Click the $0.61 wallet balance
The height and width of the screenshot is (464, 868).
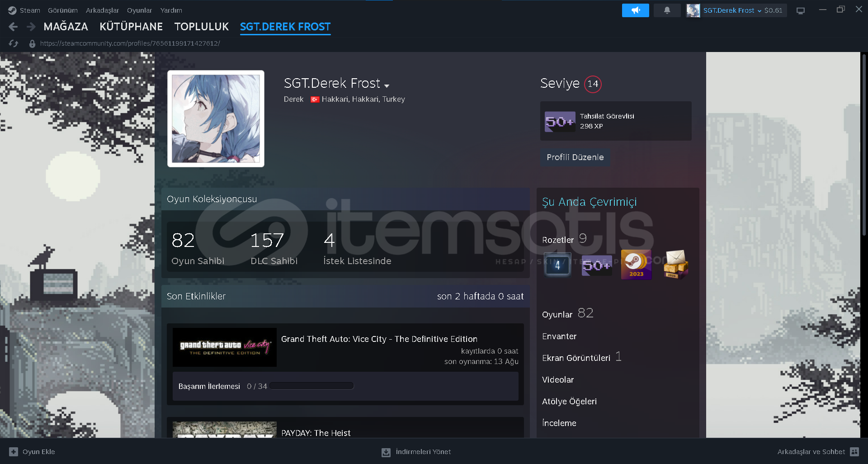coord(773,10)
